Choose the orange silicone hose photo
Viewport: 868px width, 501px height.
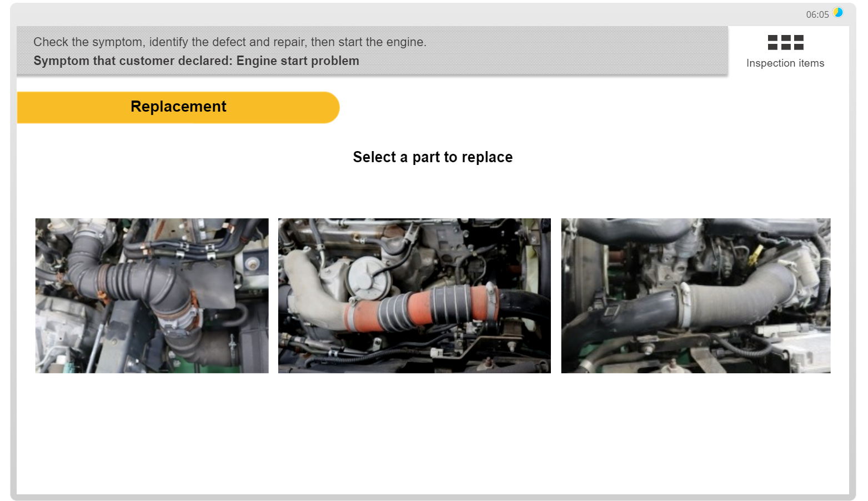pos(414,295)
